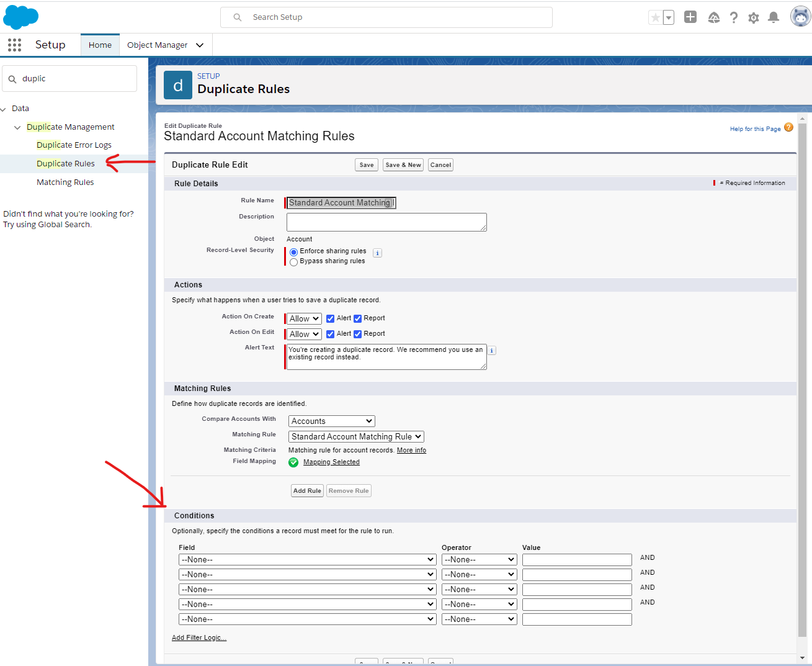Toggle Report checkbox for Action On Edit
812x666 pixels.
[357, 334]
